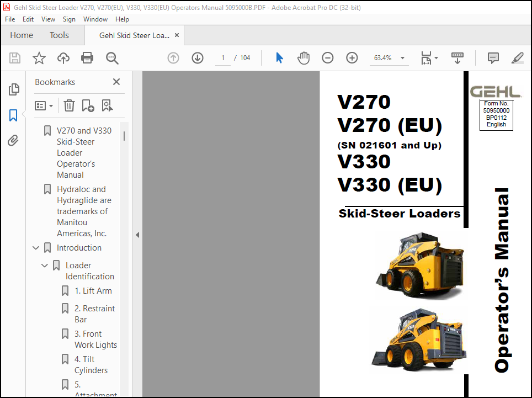Viewport: 532px width, 398px height.
Task: Open the Edit menu
Action: (28, 19)
